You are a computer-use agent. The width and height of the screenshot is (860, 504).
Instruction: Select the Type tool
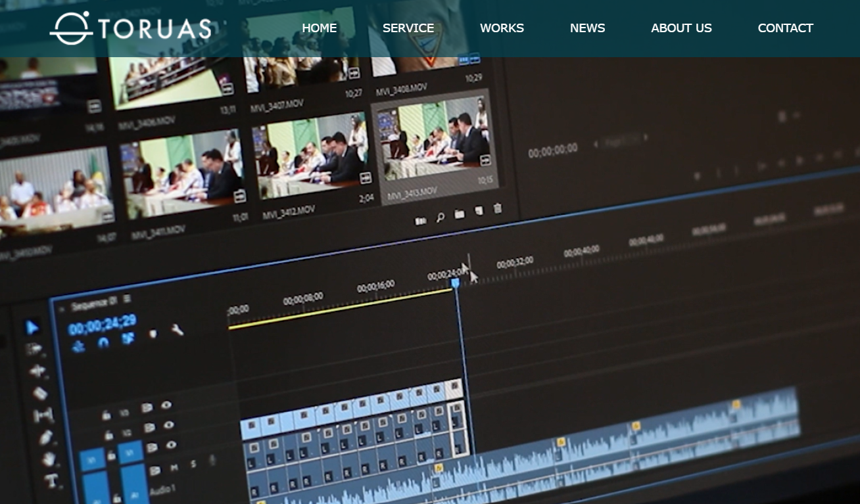coord(51,480)
